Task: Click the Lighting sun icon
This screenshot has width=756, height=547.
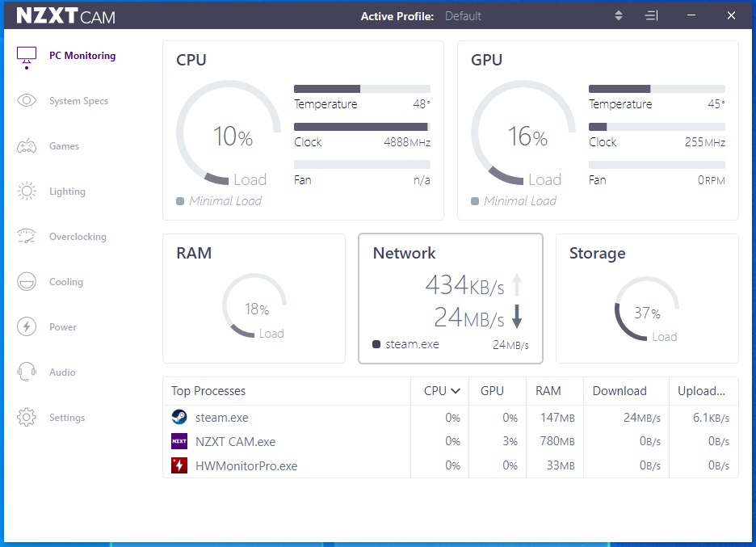Action: pyautogui.click(x=27, y=191)
